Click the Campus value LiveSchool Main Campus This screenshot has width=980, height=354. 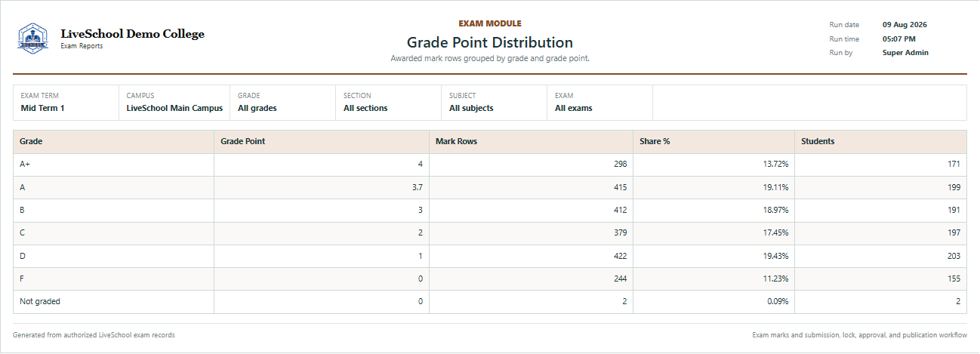(x=174, y=108)
